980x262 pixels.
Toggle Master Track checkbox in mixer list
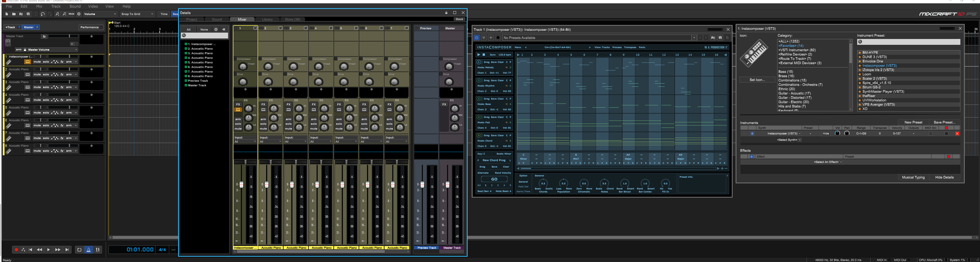[x=186, y=85]
